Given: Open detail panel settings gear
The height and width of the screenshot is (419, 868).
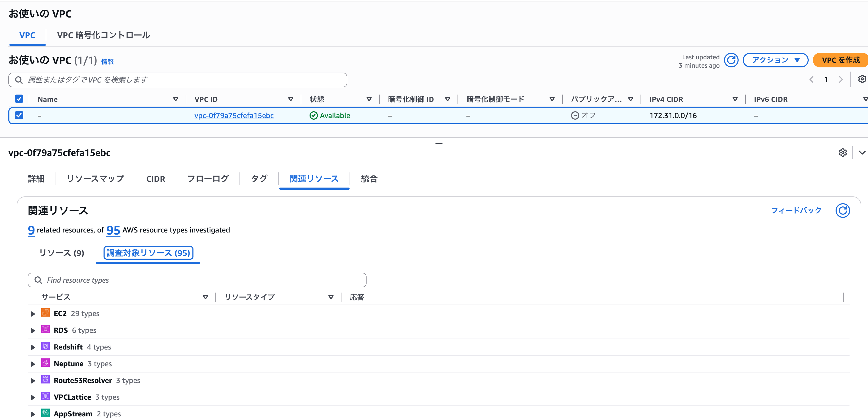Looking at the screenshot, I should click(842, 153).
